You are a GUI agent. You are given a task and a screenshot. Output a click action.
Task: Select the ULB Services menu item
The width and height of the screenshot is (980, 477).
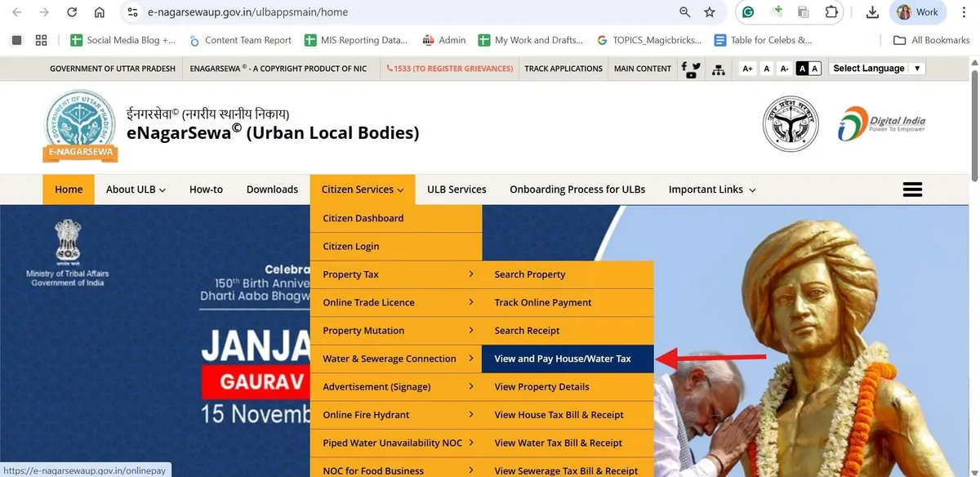[457, 189]
